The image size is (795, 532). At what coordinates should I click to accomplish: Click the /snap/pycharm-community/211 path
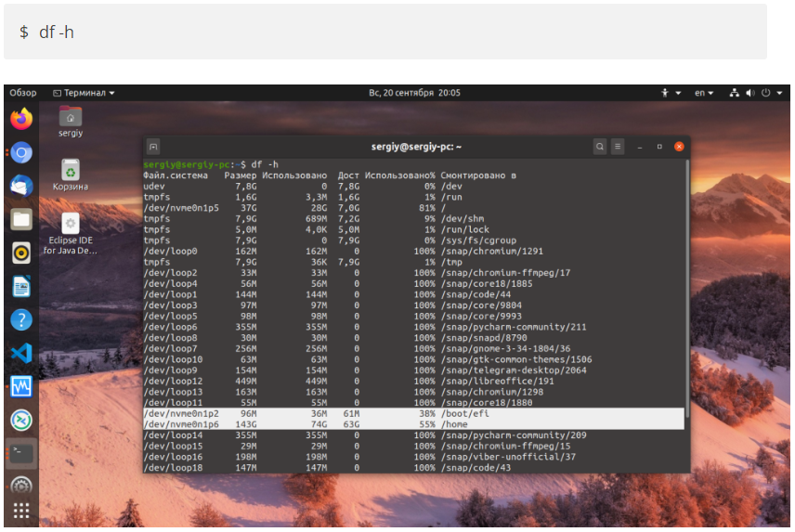point(513,327)
